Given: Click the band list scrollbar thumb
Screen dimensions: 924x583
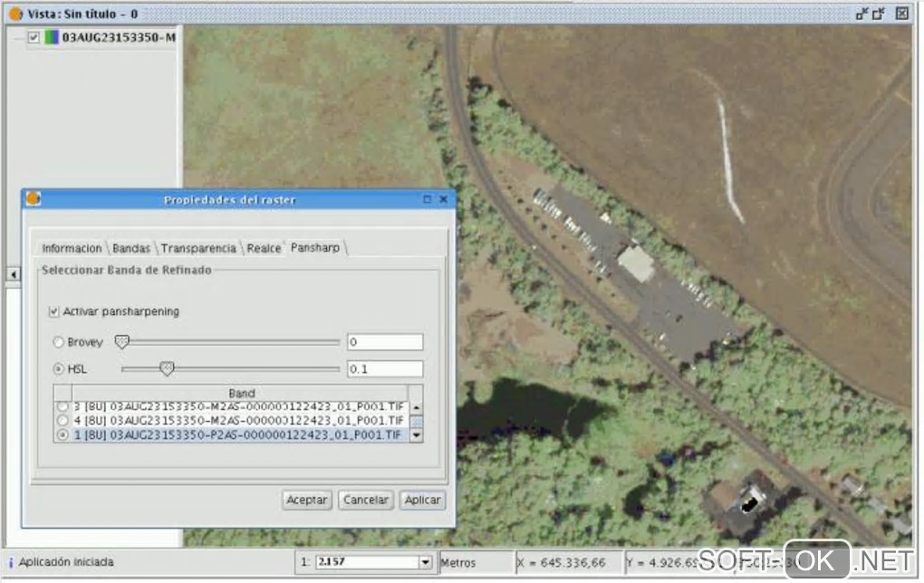Looking at the screenshot, I should pyautogui.click(x=417, y=422).
